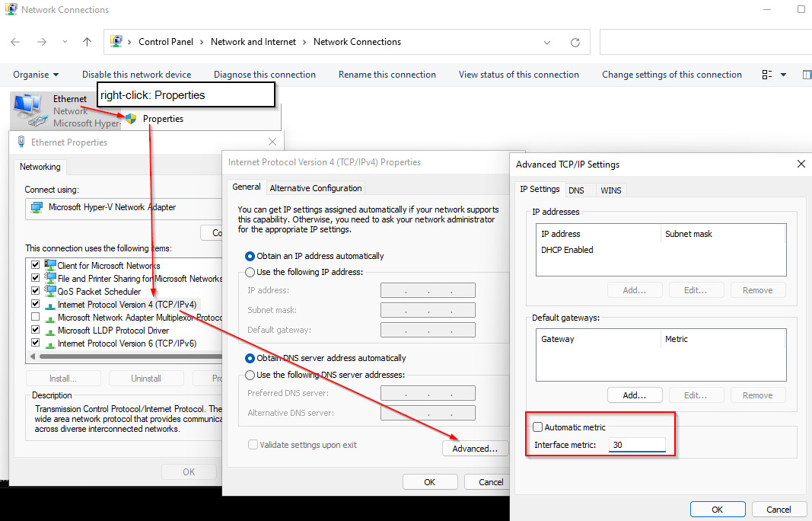Select the Ethernet adapter icon

(28, 108)
